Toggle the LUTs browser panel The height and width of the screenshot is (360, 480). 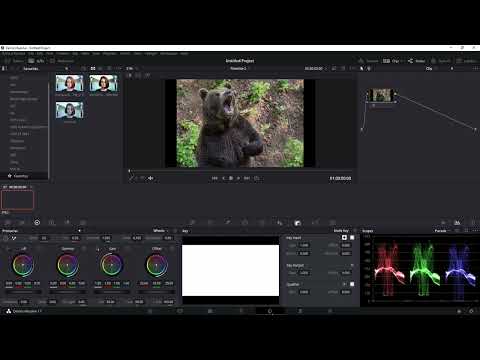36,61
